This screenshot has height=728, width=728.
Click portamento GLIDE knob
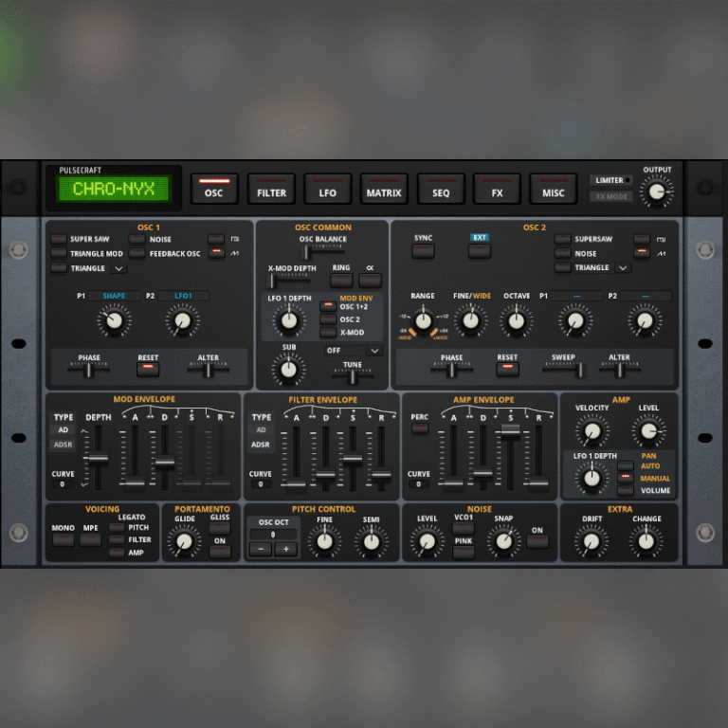pyautogui.click(x=184, y=541)
